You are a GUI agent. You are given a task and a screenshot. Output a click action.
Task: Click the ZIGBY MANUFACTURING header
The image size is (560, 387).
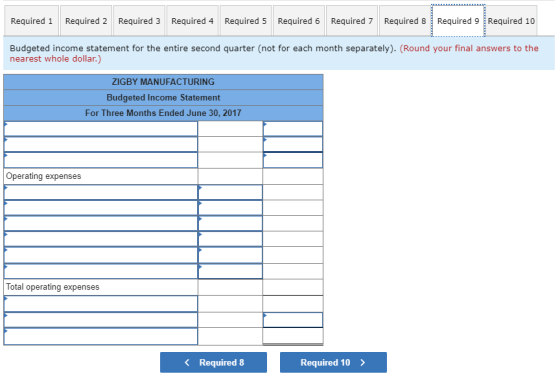point(163,82)
